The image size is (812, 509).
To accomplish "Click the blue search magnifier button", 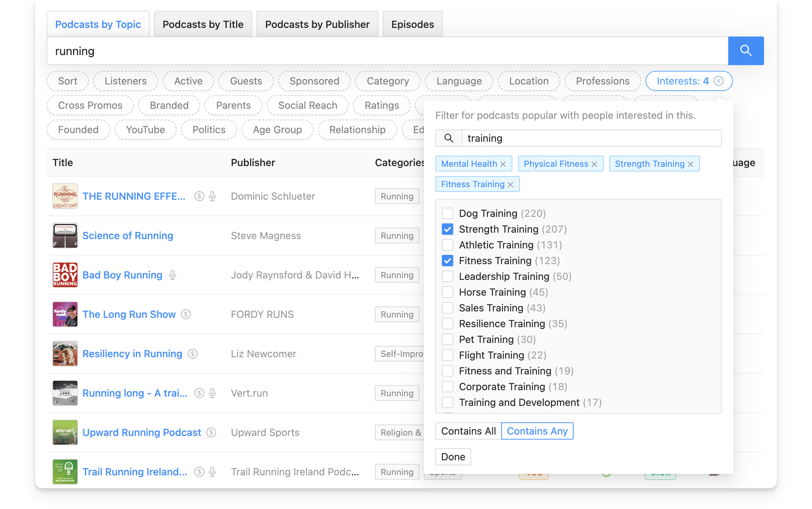I will click(745, 51).
